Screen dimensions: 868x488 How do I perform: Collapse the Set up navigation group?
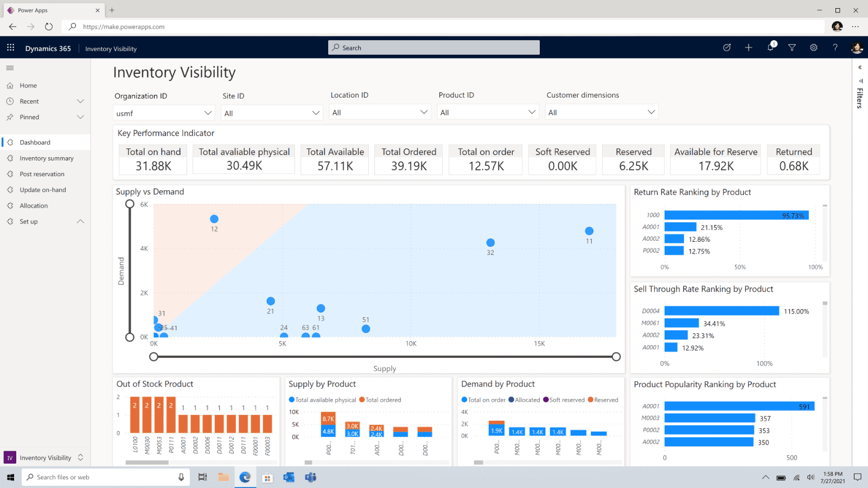(x=80, y=221)
